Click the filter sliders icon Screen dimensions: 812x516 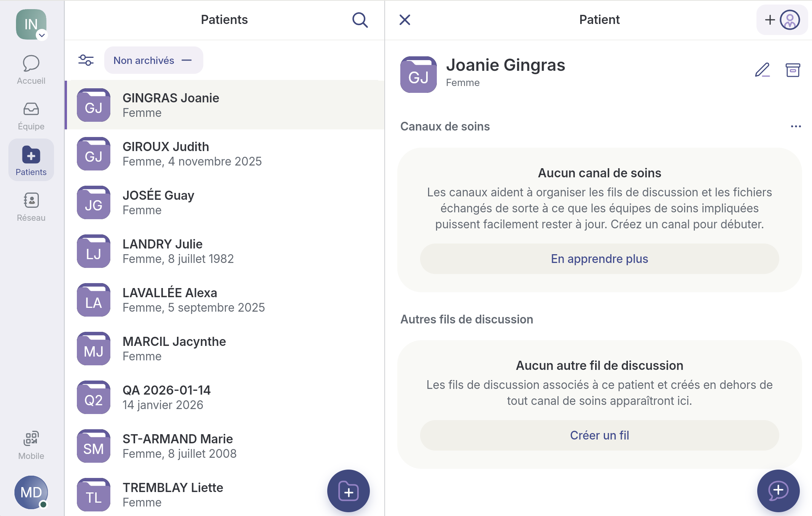click(x=86, y=60)
